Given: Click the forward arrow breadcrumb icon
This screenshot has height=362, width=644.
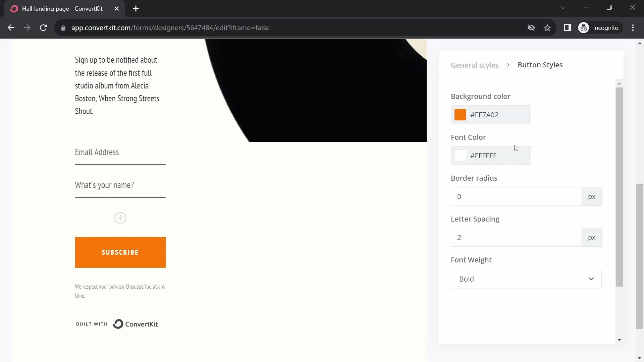Looking at the screenshot, I should [508, 65].
